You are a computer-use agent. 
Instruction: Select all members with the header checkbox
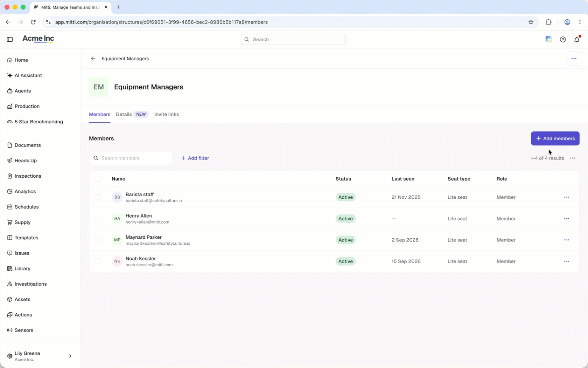click(98, 179)
